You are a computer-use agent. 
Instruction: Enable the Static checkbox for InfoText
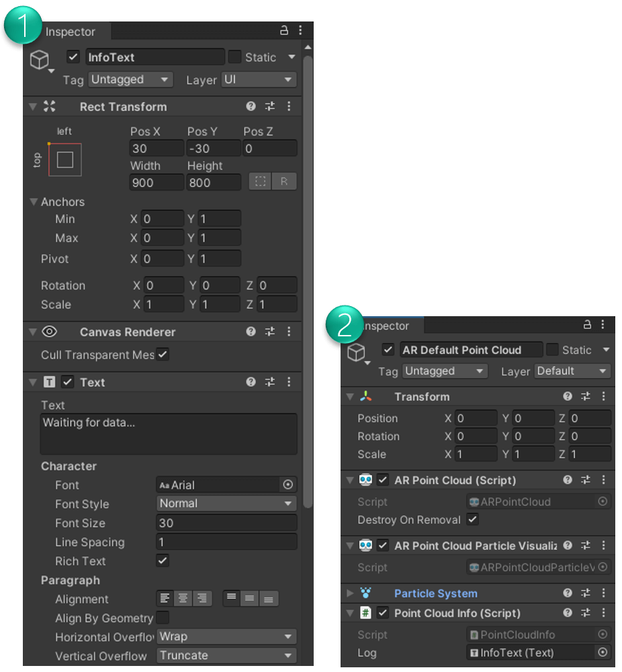(x=234, y=57)
